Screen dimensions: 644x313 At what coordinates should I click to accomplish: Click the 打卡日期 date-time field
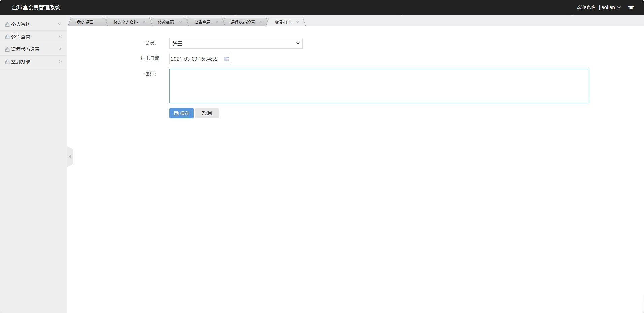(x=199, y=59)
